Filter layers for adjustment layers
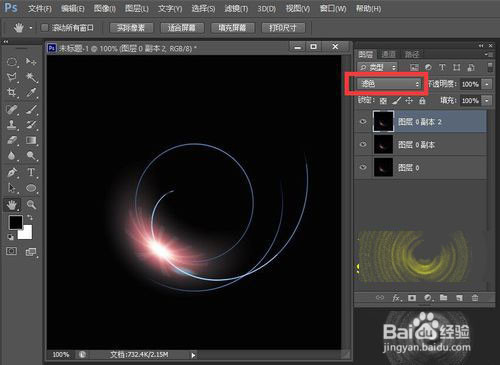The width and height of the screenshot is (500, 365). pyautogui.click(x=428, y=68)
